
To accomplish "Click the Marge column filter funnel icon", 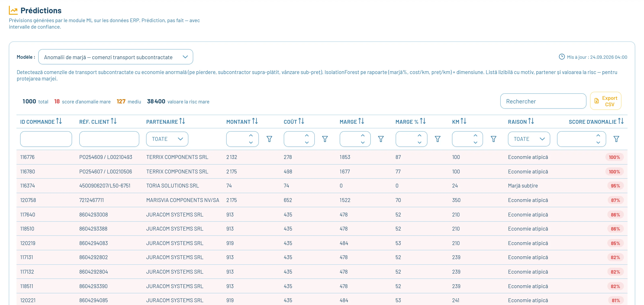I will click(381, 139).
